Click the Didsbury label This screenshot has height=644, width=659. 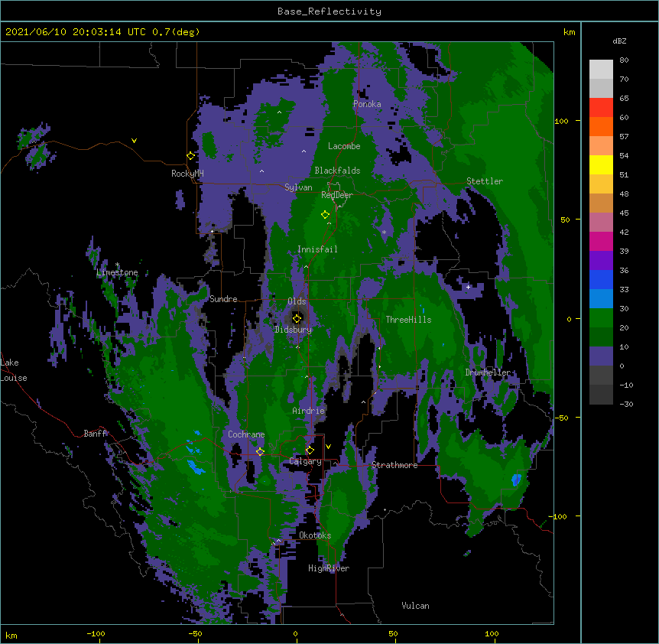[x=293, y=330]
